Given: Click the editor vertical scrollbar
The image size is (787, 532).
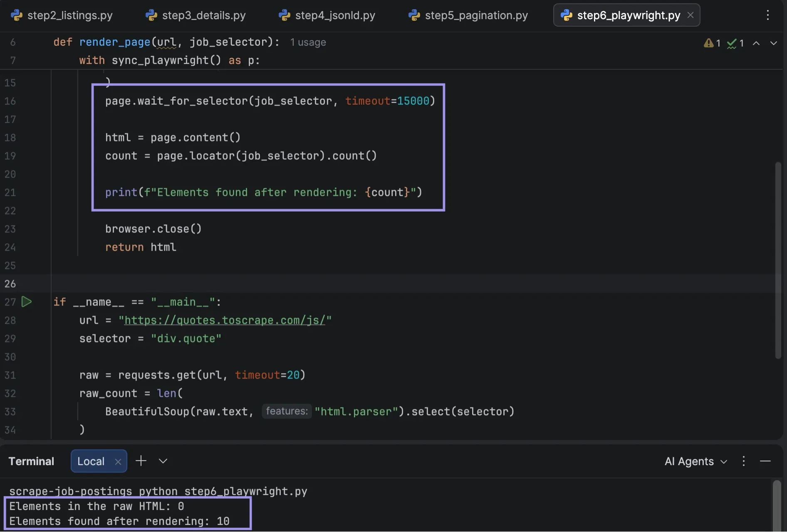Looking at the screenshot, I should 778,260.
